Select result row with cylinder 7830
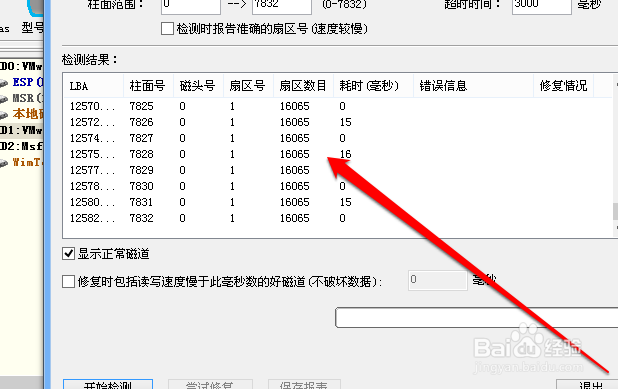Image resolution: width=618 pixels, height=389 pixels. (x=338, y=186)
